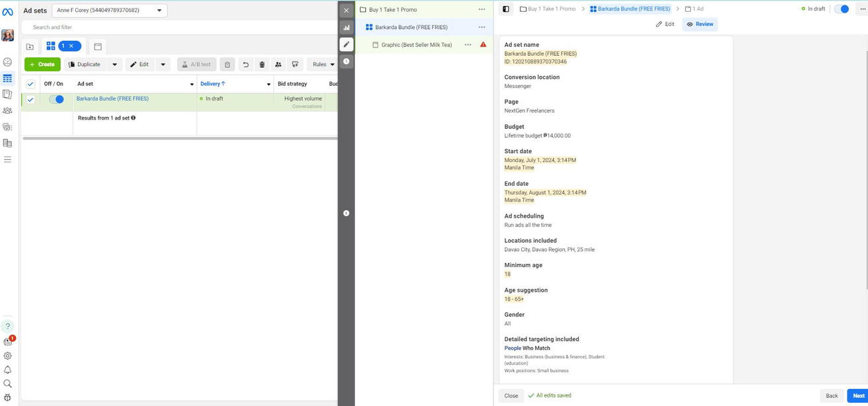Viewport: 868px width, 406px height.
Task: Click the bug report icon
Action: [8, 398]
